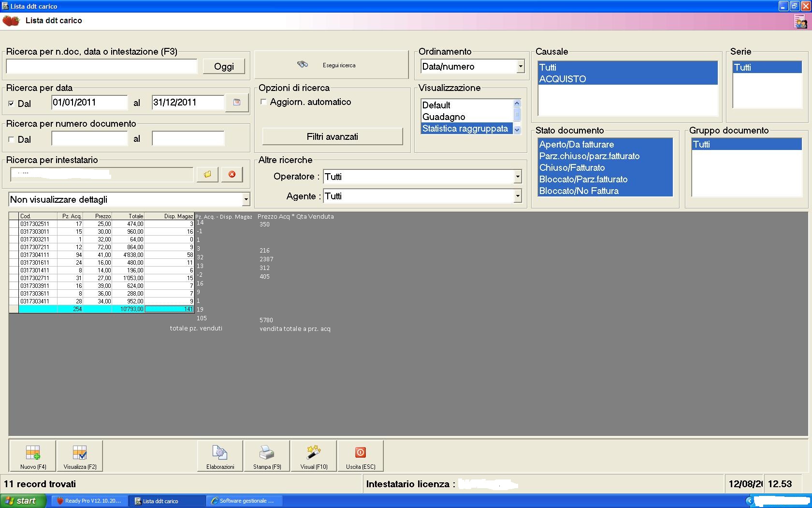Click the end date field 31/12/2011
Screen dimensions: 812x508
(188, 102)
